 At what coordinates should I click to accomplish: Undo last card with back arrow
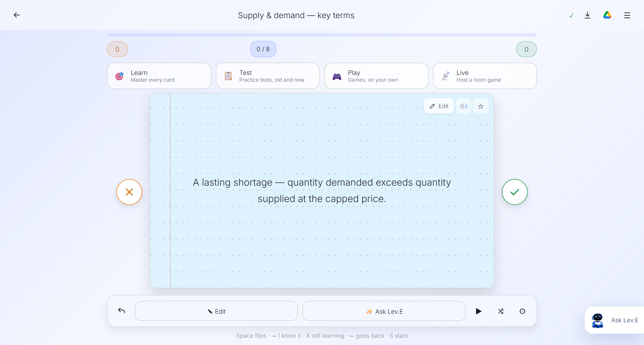coord(122,311)
